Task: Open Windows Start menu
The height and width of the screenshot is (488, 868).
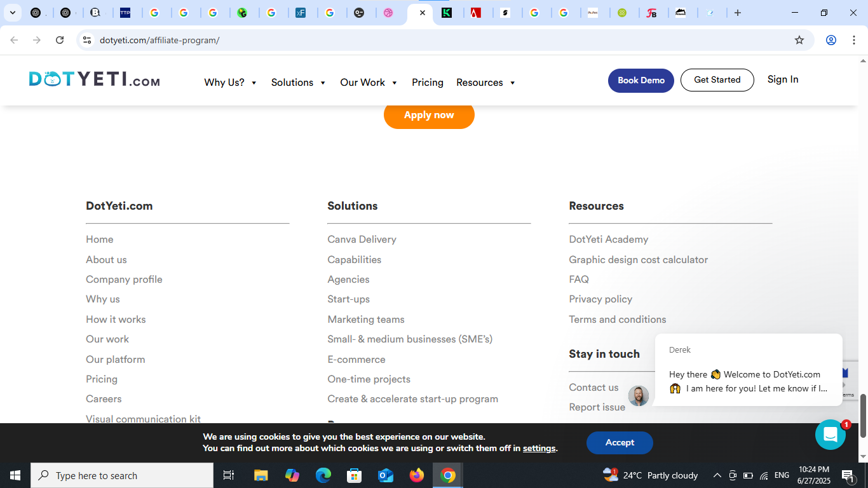Action: 15,475
